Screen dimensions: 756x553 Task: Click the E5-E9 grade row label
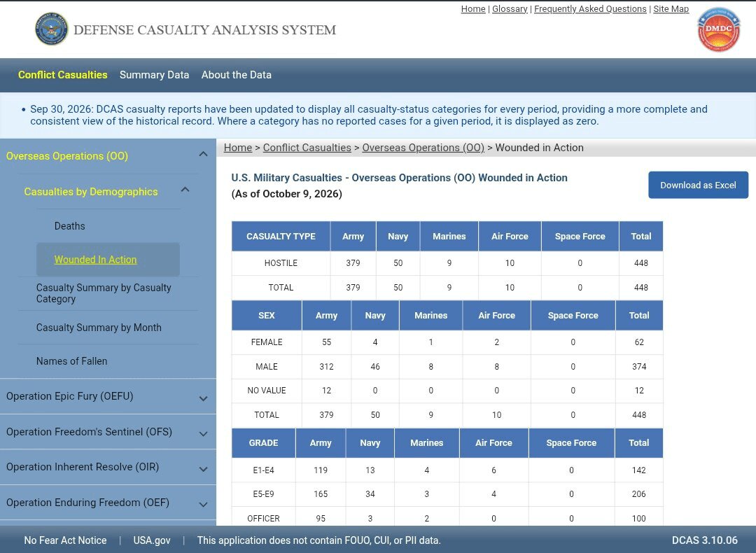coord(264,494)
